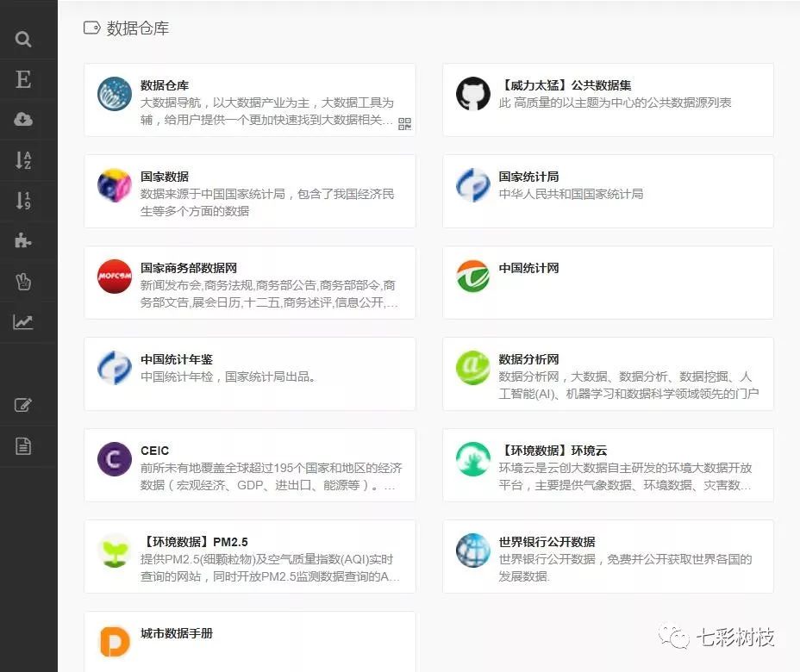Open the puzzle piece sidebar icon
Image resolution: width=800 pixels, height=672 pixels.
(x=23, y=240)
